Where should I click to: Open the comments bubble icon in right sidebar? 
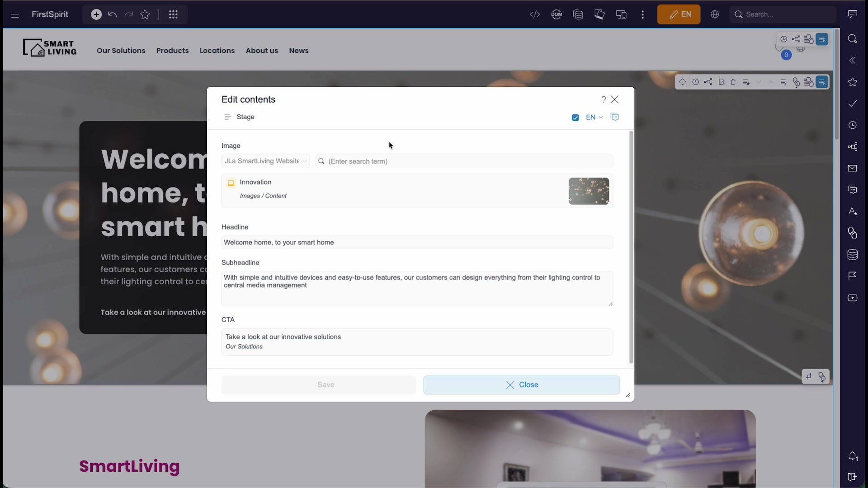pyautogui.click(x=853, y=190)
